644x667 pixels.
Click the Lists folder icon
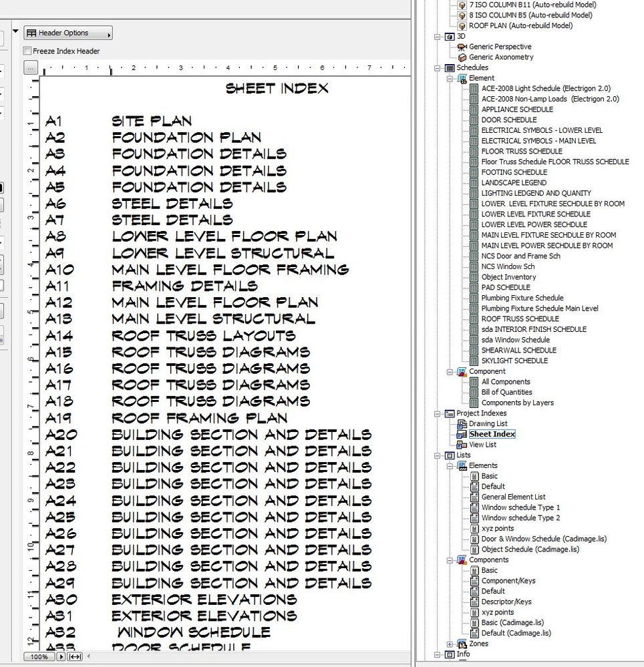(x=450, y=455)
